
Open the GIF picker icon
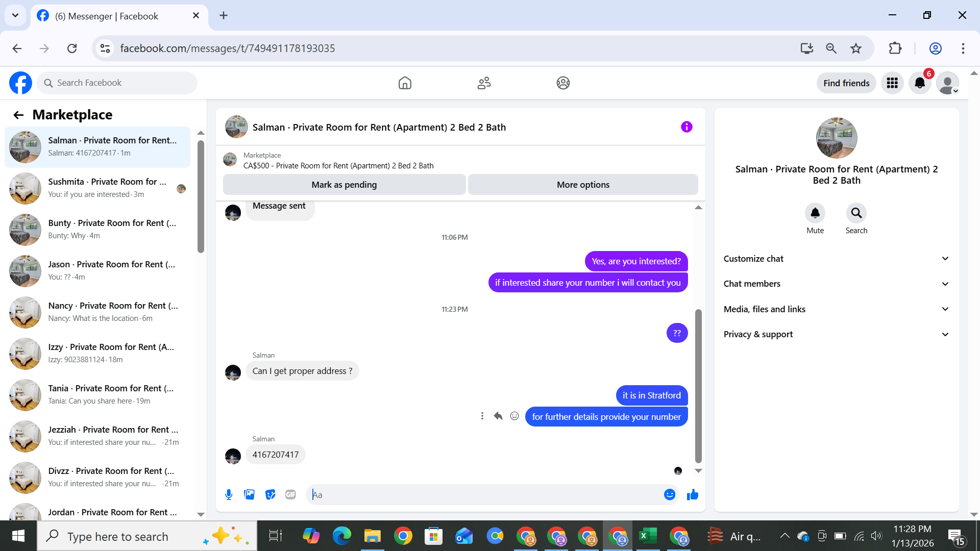290,494
